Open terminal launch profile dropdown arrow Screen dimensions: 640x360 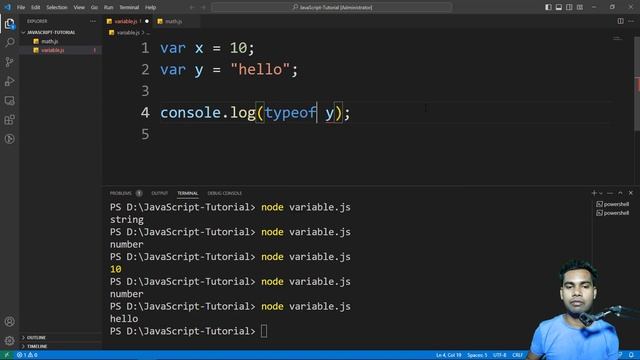pos(600,193)
